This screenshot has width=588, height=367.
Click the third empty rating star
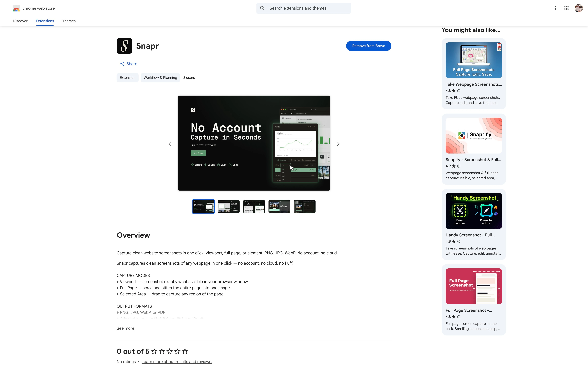170,351
